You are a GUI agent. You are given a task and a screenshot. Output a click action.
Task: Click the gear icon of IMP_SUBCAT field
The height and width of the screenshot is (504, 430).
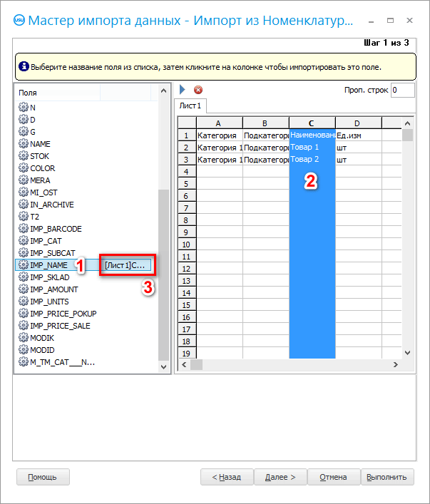tap(23, 253)
